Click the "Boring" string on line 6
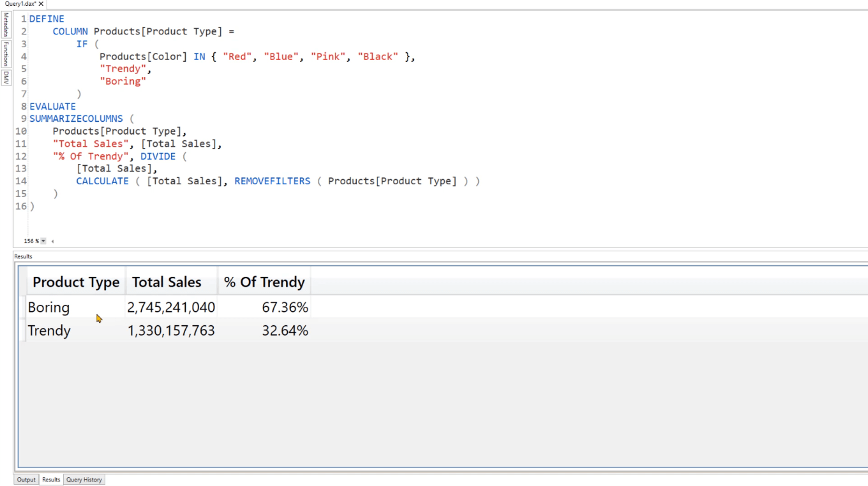 point(123,82)
